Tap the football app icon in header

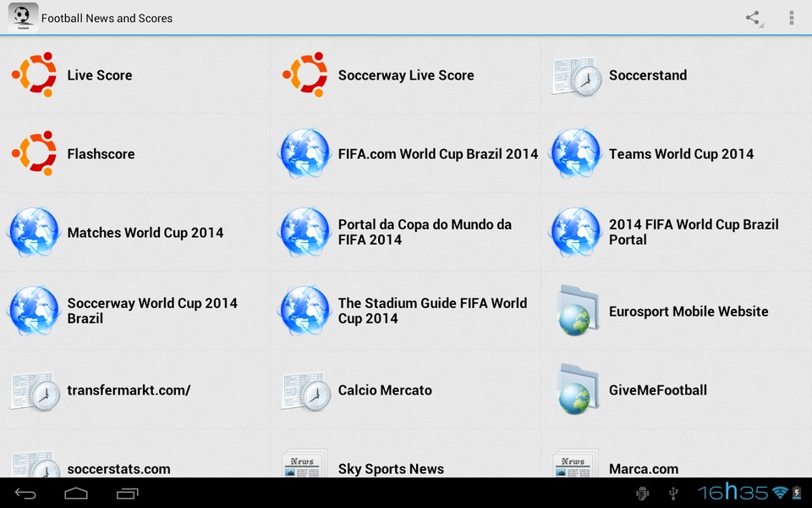click(23, 17)
